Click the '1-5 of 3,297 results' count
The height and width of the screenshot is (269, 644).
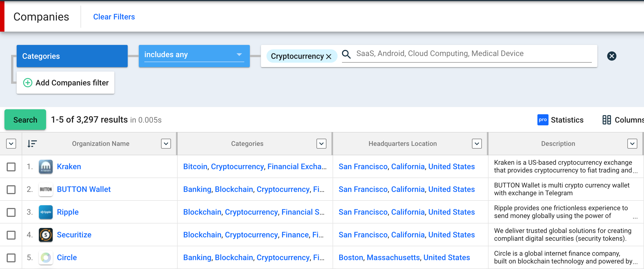(x=89, y=120)
